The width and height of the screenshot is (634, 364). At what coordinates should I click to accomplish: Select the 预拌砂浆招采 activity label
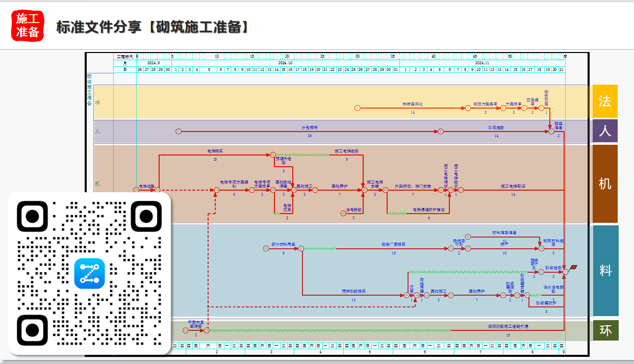353,291
